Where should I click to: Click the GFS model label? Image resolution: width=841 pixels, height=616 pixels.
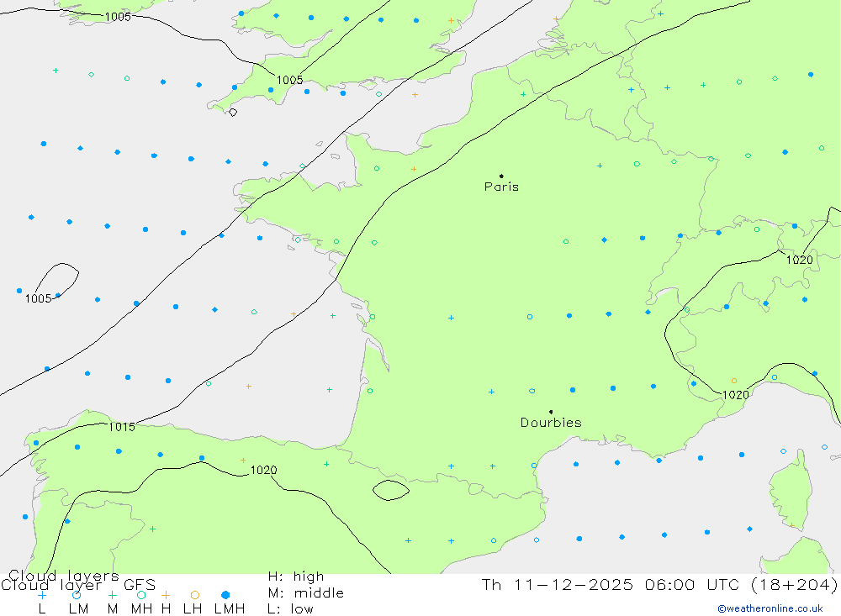coord(140,585)
